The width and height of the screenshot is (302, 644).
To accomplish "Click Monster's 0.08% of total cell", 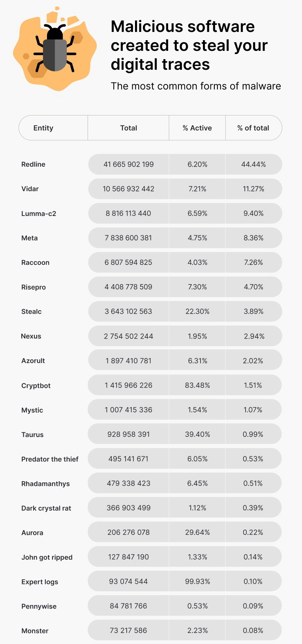I will point(253,631).
